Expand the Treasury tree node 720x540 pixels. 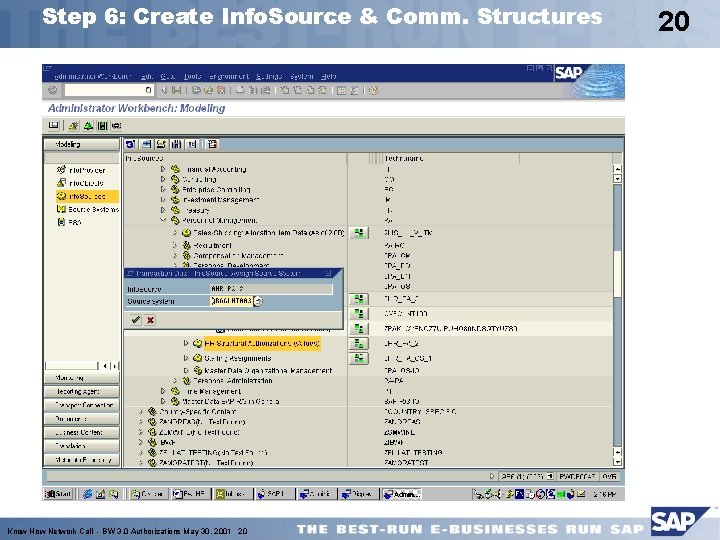tap(163, 210)
